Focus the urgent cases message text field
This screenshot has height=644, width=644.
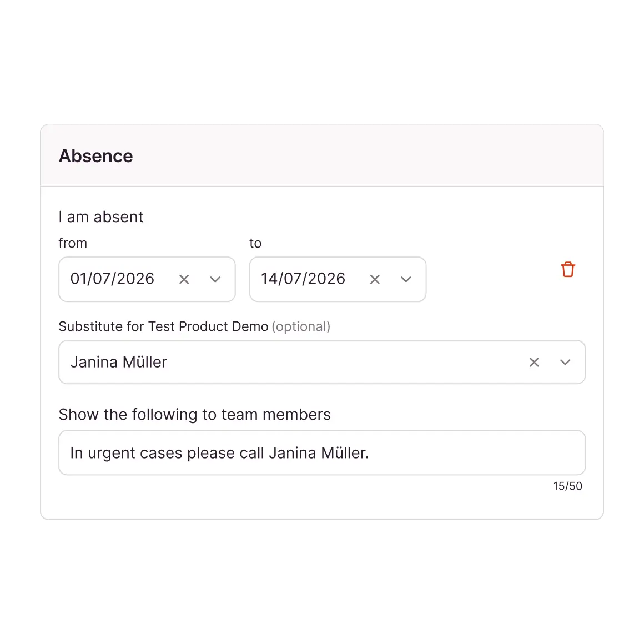click(x=322, y=453)
